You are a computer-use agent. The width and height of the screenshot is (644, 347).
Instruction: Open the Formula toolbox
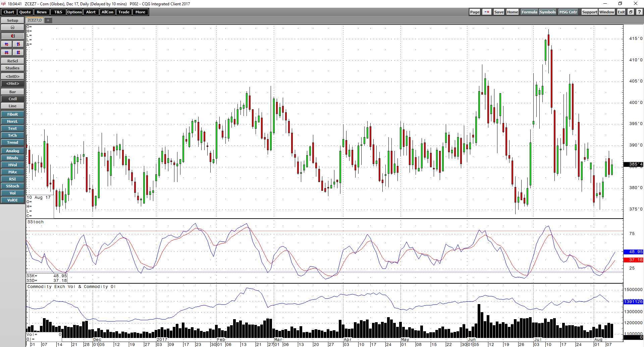[529, 12]
